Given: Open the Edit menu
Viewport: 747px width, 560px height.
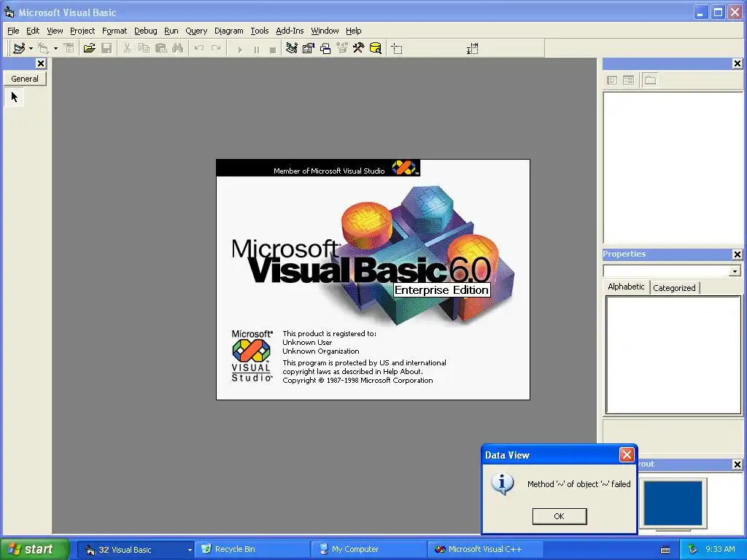Looking at the screenshot, I should tap(33, 31).
